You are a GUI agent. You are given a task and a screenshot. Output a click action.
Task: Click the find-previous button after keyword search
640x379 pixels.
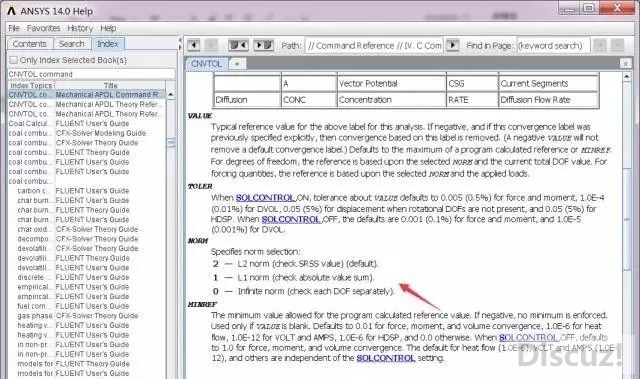[x=600, y=45]
